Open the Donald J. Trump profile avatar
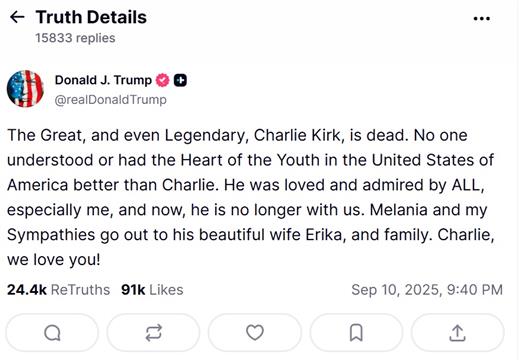Screen dimensions: 526x362 pyautogui.click(x=25, y=89)
